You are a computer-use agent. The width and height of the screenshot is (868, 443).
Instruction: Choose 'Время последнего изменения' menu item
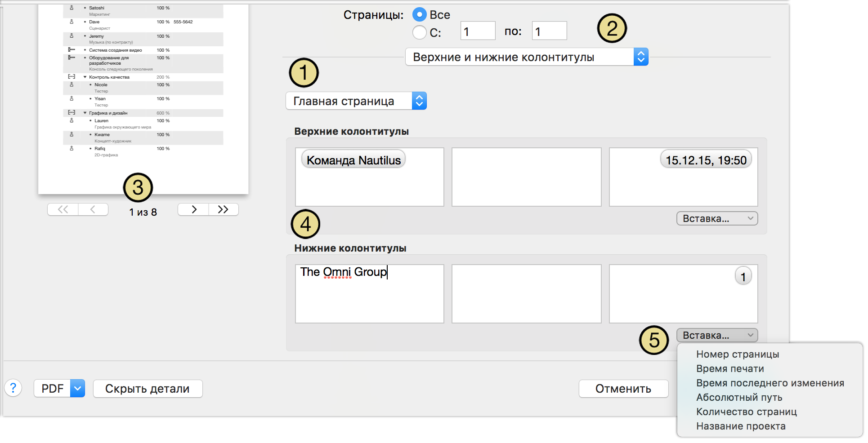pyautogui.click(x=770, y=383)
